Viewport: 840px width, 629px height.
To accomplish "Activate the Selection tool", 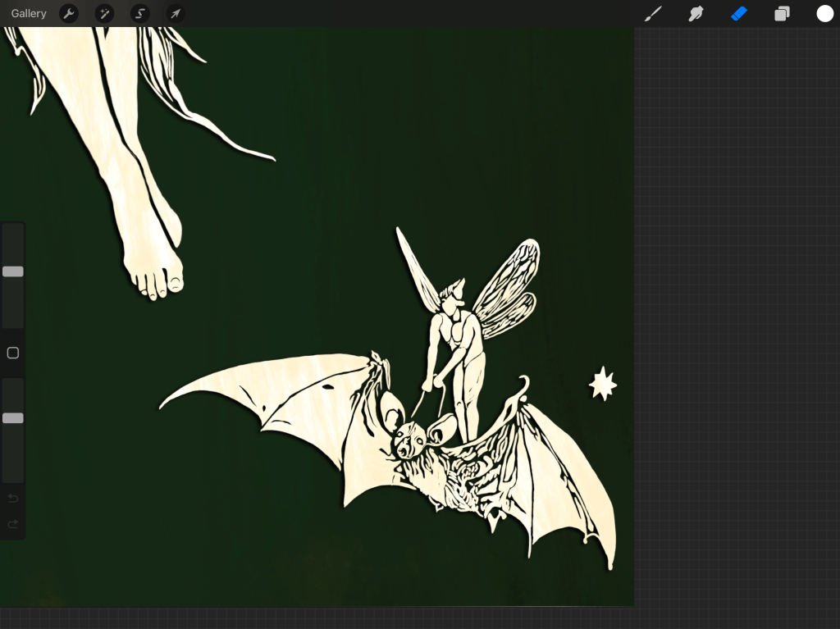I will tap(139, 14).
